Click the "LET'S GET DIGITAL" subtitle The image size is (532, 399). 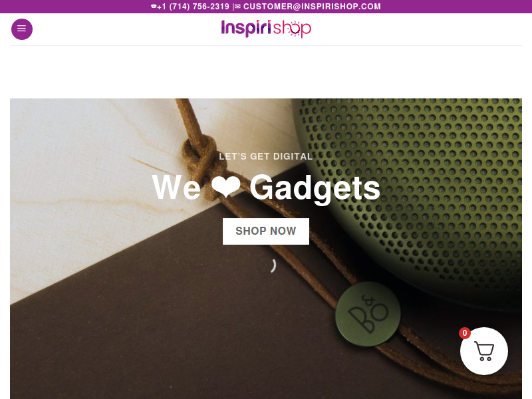265,156
